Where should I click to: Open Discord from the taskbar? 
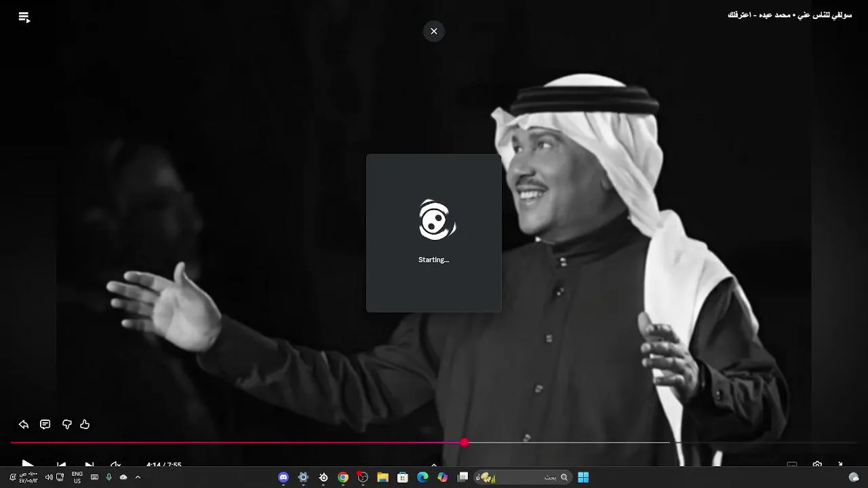283,477
